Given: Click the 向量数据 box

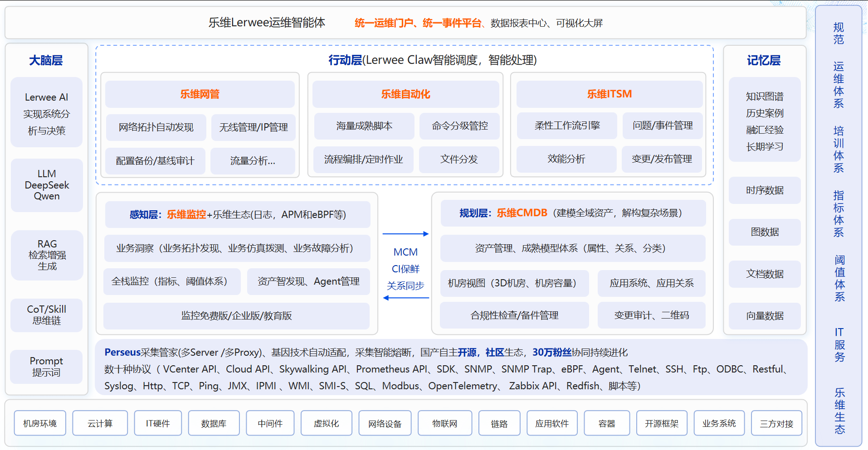Looking at the screenshot, I should coord(765,316).
